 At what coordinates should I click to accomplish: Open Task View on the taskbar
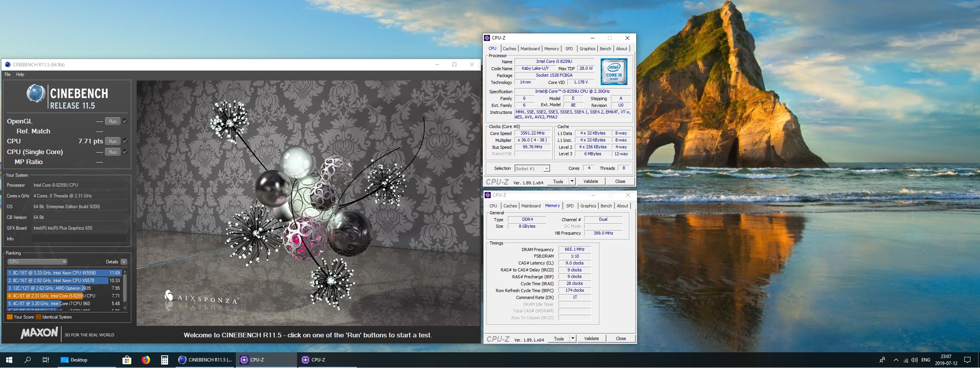pyautogui.click(x=46, y=360)
